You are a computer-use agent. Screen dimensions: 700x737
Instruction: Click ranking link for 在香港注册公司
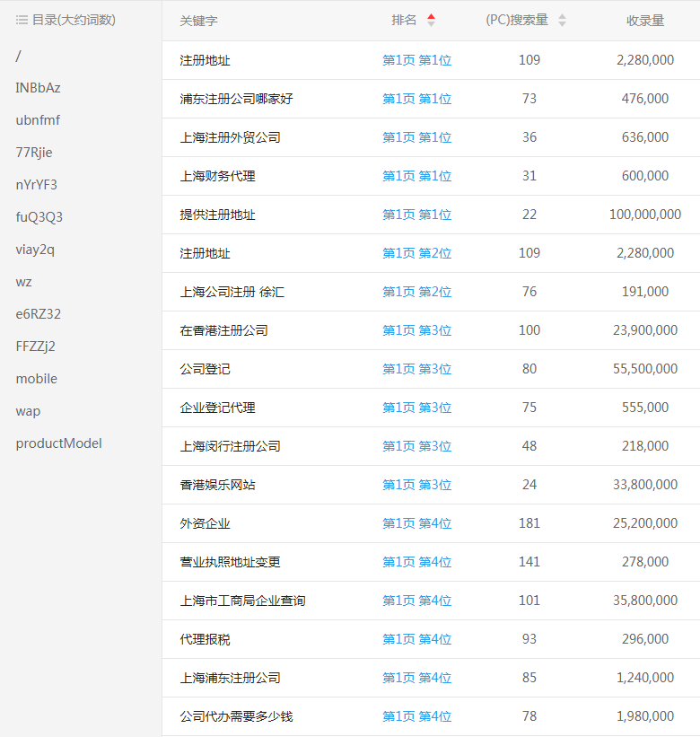click(416, 330)
